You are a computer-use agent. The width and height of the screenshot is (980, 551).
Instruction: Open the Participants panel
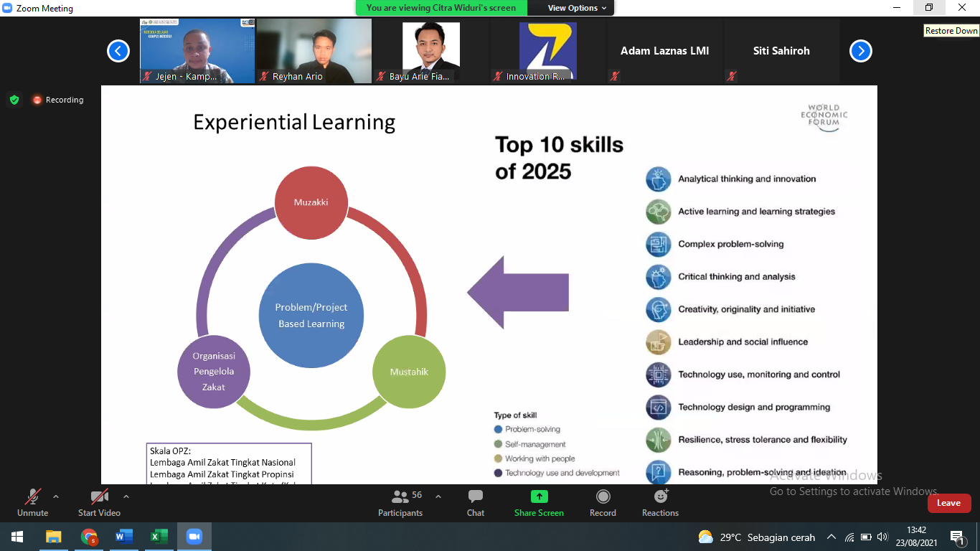400,504
